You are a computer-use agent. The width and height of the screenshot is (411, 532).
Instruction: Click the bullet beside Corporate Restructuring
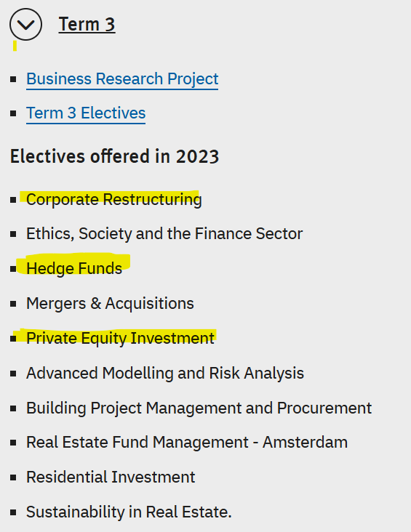[13, 200]
